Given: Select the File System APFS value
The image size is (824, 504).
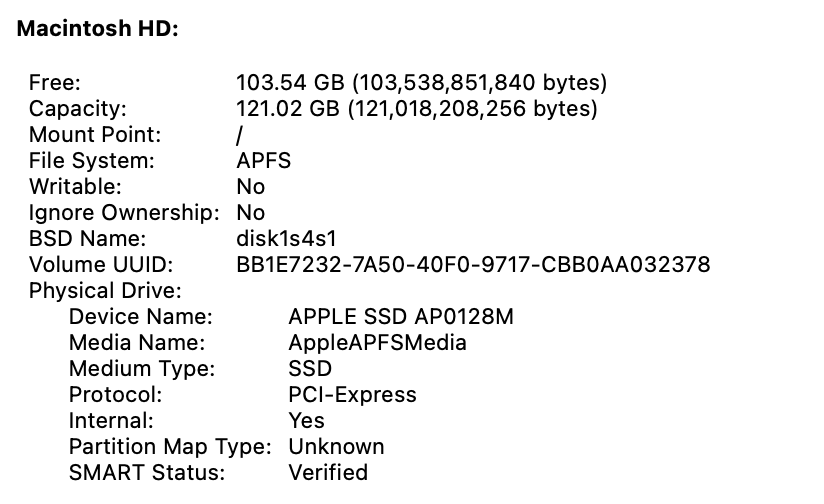Looking at the screenshot, I should click(263, 161).
